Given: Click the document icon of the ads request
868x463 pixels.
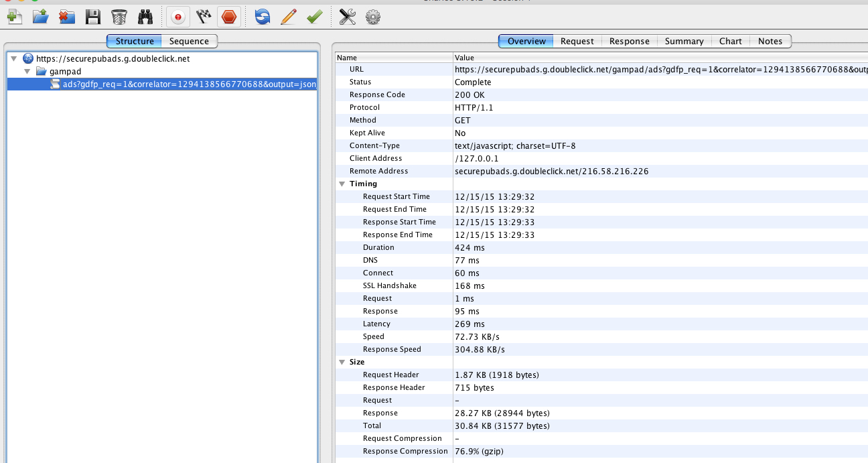Looking at the screenshot, I should (56, 84).
